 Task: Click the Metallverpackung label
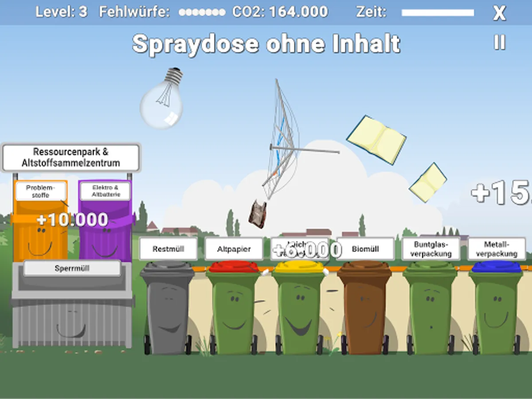[497, 249]
